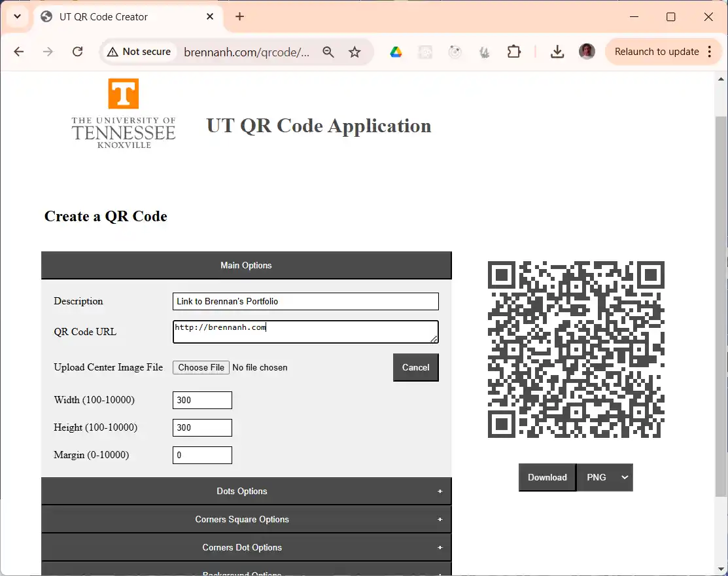Screen dimensions: 728x576
Task: Click the University of Tennessee logo
Action: pos(124,114)
